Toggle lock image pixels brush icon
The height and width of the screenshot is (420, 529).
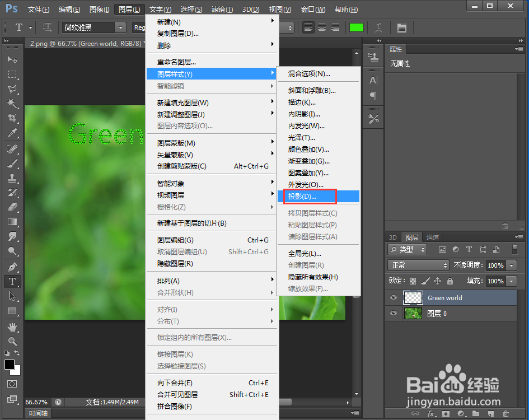coord(425,281)
